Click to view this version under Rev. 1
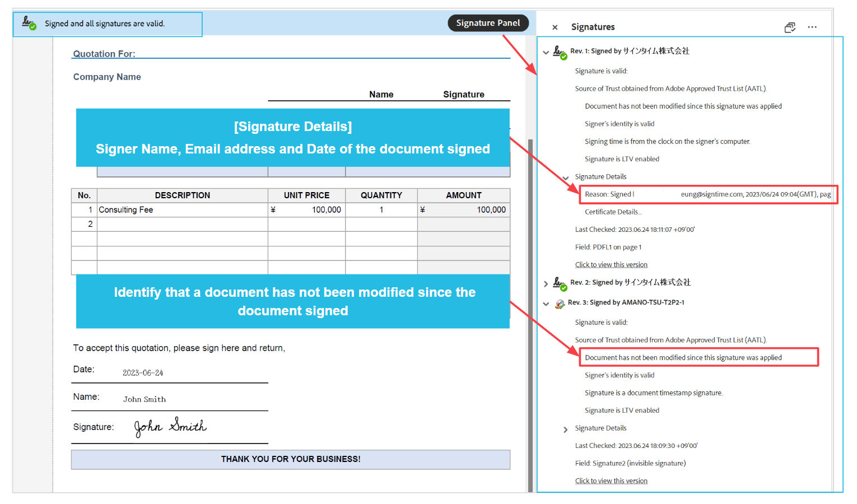The width and height of the screenshot is (857, 504). (611, 265)
